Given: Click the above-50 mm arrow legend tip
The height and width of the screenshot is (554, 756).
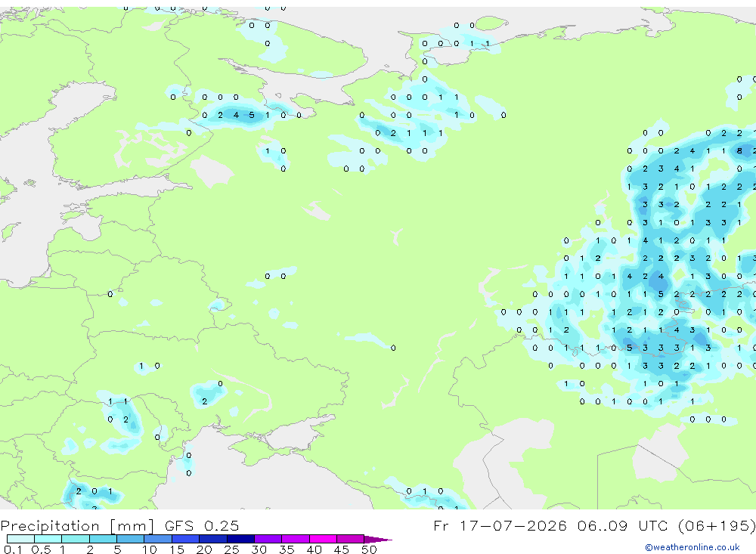Looking at the screenshot, I should [x=377, y=539].
